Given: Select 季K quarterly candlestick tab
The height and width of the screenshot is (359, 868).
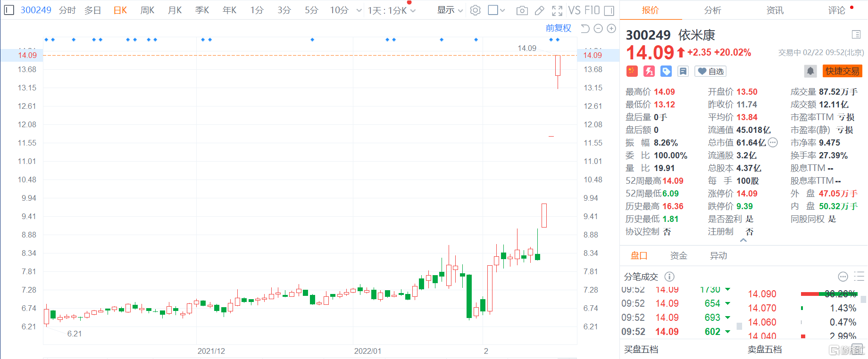Looking at the screenshot, I should pyautogui.click(x=202, y=10).
